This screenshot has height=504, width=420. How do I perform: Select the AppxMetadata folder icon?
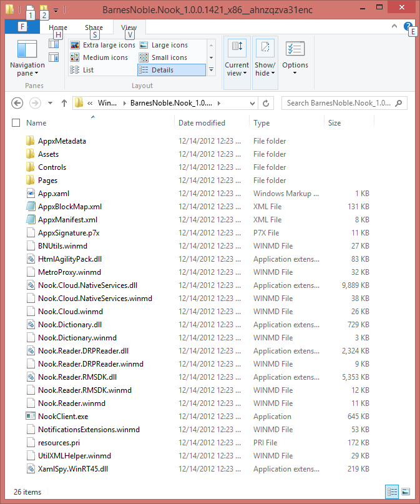click(30, 141)
